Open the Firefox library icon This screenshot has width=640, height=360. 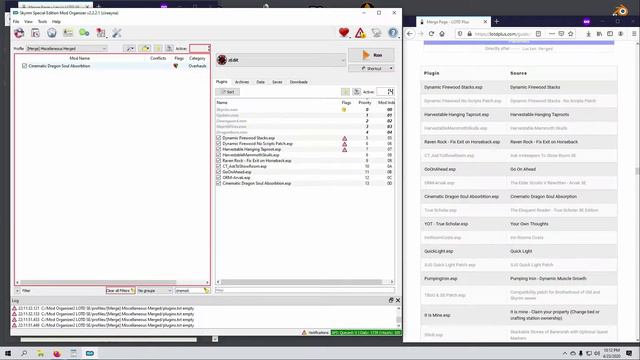[599, 34]
